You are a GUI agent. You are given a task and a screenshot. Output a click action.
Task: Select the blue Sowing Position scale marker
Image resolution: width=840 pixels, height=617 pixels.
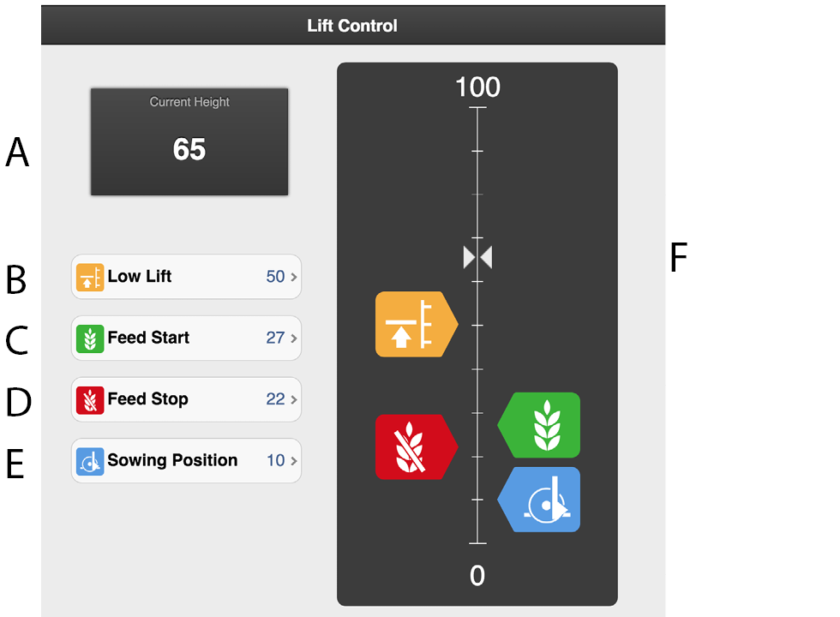point(542,500)
